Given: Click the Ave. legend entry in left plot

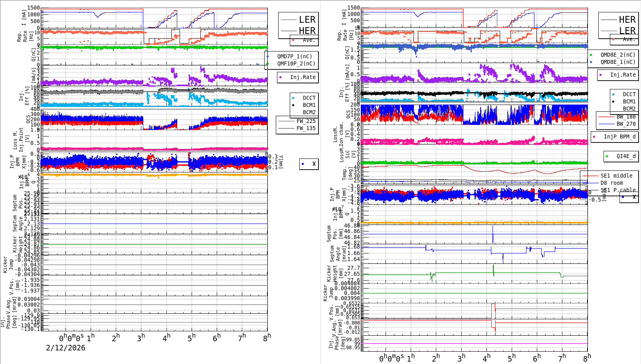Looking at the screenshot, I should point(309,40).
